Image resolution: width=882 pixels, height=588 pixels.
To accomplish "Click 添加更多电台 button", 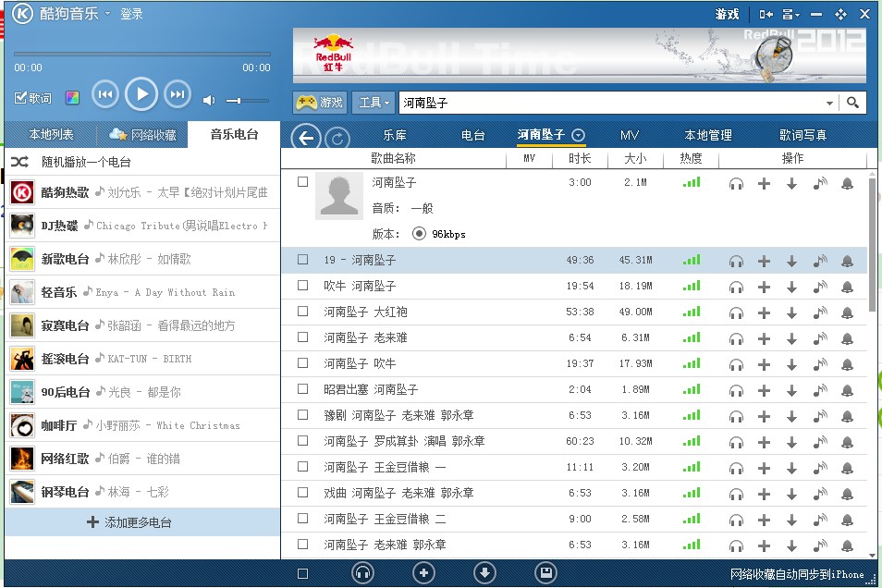I will [142, 522].
